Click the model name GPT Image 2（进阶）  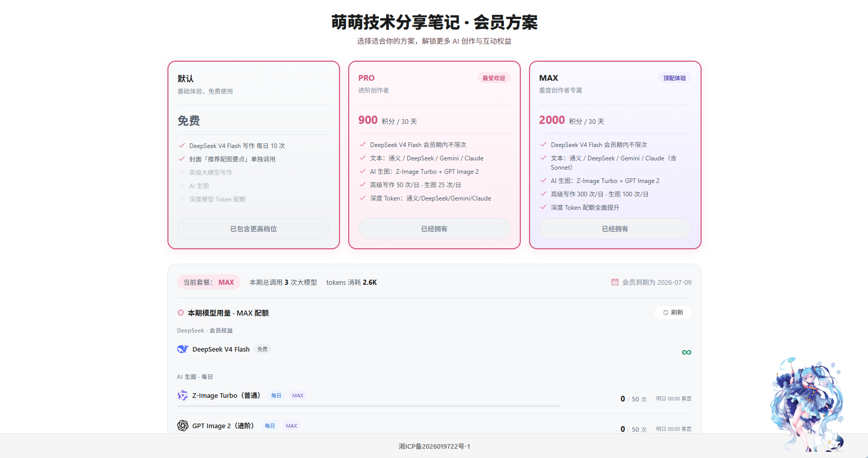click(223, 426)
